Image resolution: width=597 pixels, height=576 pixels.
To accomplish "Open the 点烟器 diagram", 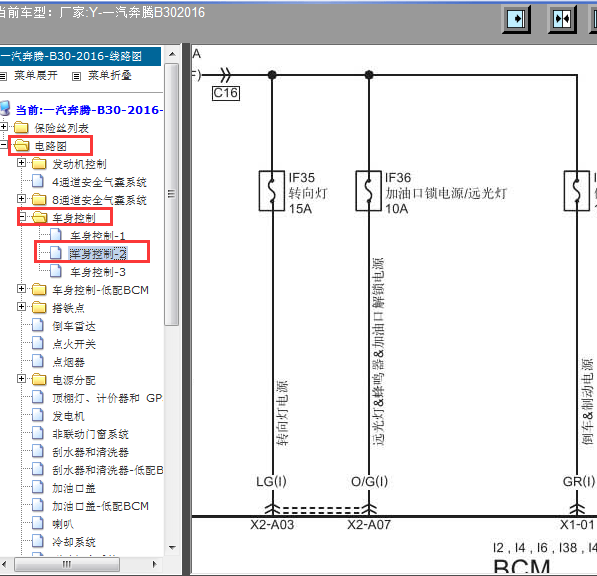I will (68, 362).
